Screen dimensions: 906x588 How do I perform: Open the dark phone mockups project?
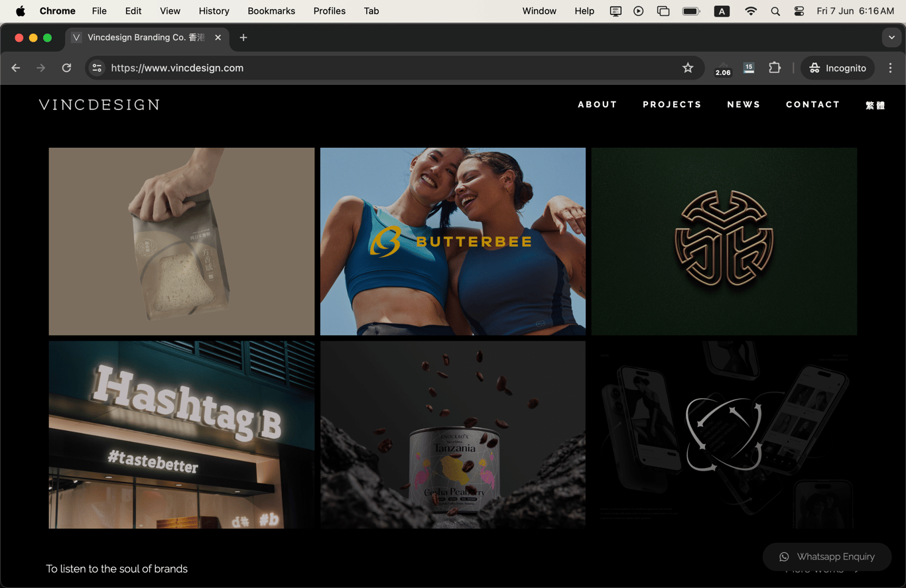724,435
